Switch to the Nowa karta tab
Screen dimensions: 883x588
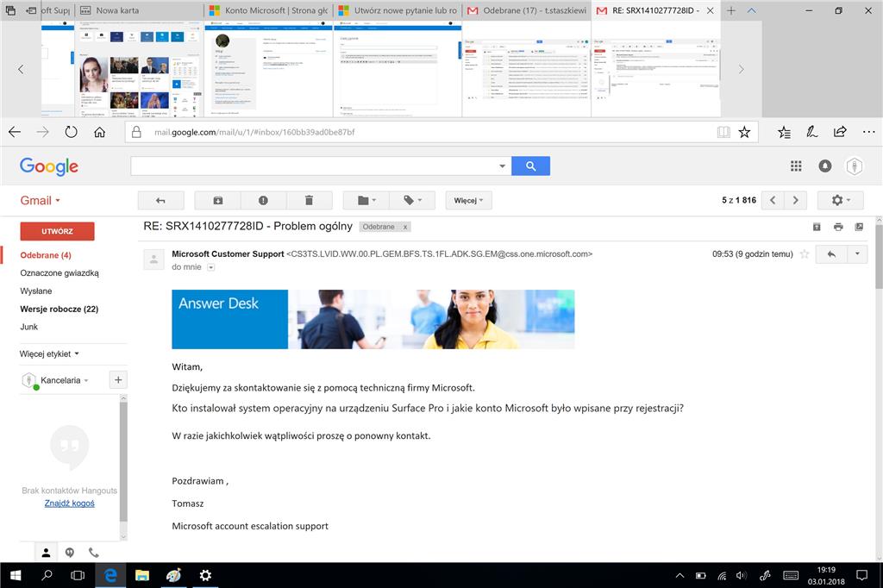(139, 10)
